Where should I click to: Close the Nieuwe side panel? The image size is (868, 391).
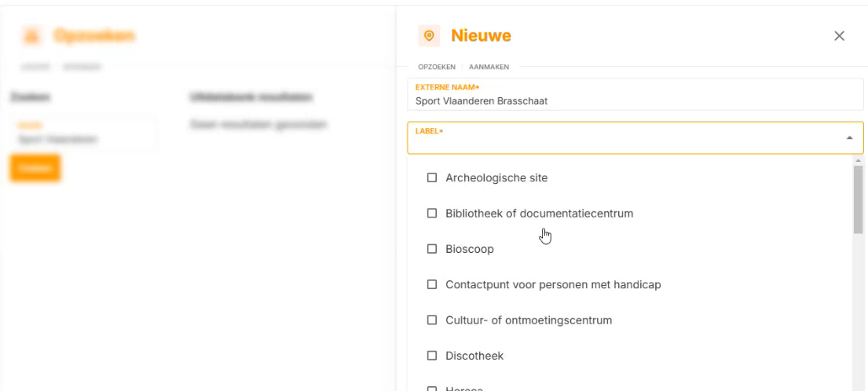(x=839, y=35)
